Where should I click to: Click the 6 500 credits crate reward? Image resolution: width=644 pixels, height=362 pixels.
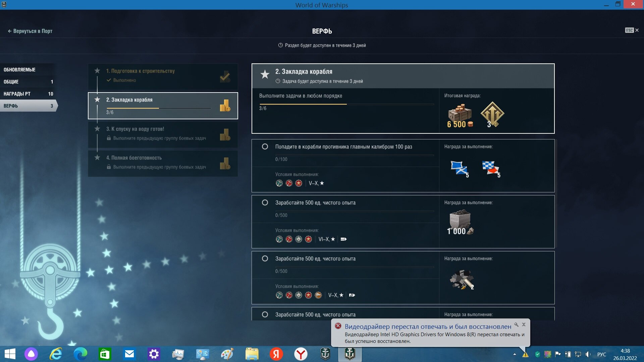460,116
